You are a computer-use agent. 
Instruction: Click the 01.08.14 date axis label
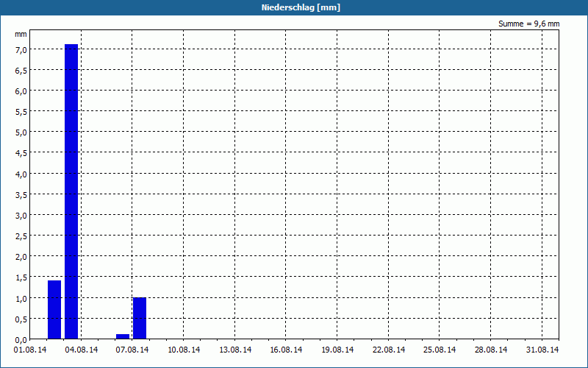(30, 350)
